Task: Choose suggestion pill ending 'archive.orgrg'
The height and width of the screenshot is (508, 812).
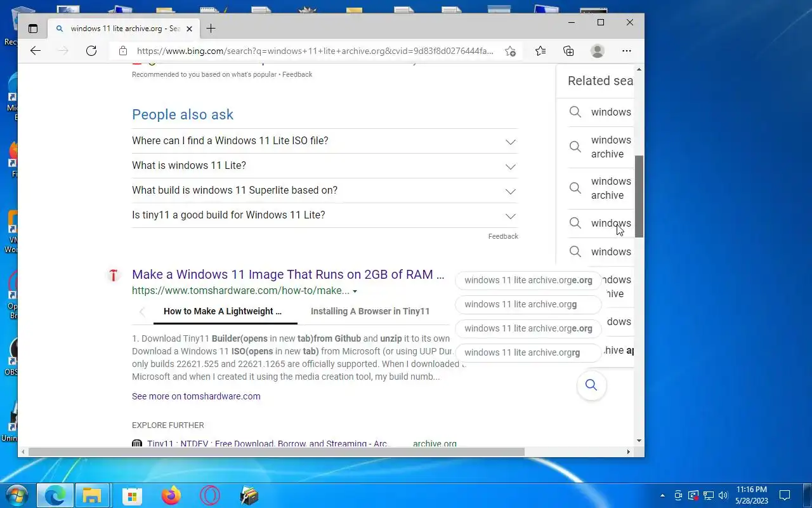Action: [x=528, y=352]
